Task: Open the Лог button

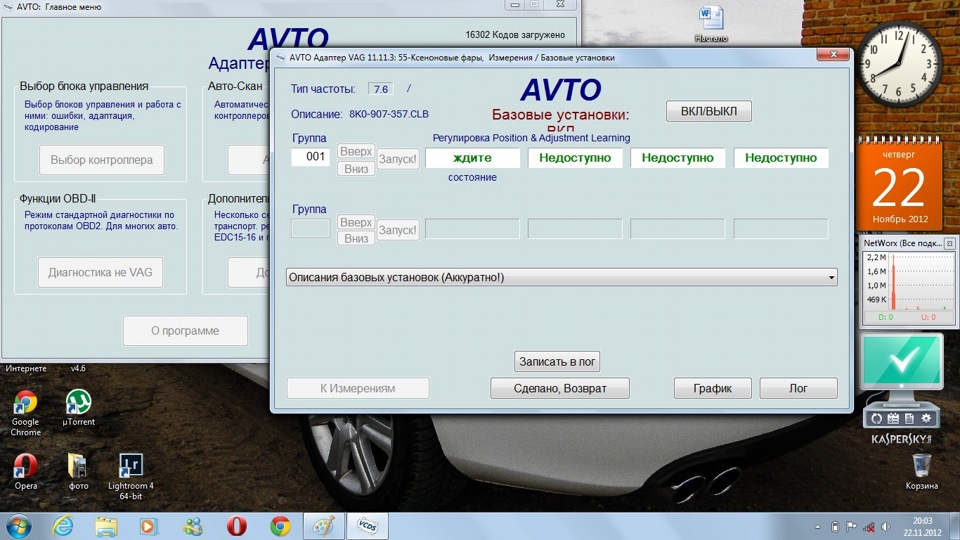Action: (x=798, y=388)
